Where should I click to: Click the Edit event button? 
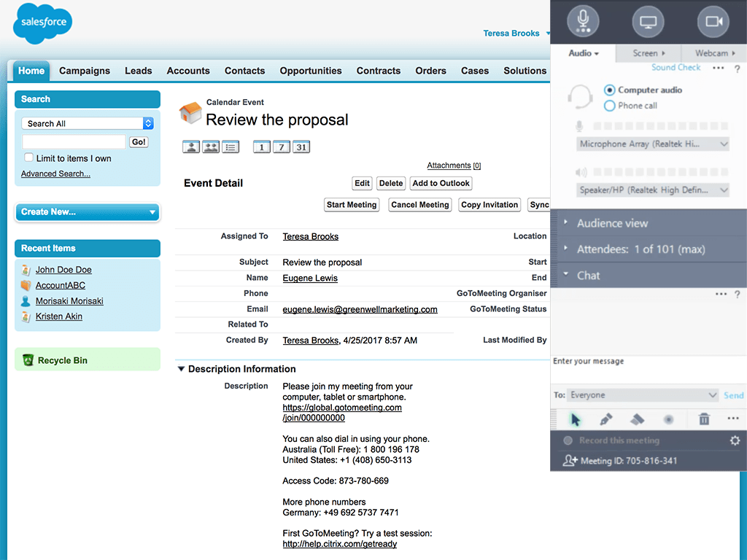pyautogui.click(x=362, y=183)
